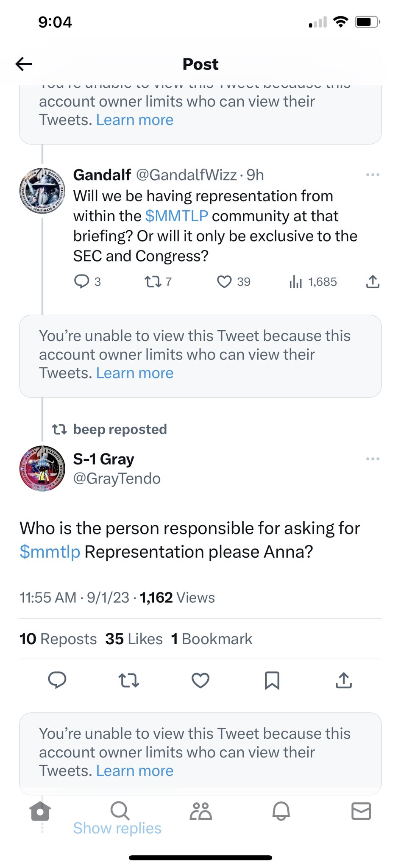Open the Notifications tab

tap(281, 811)
